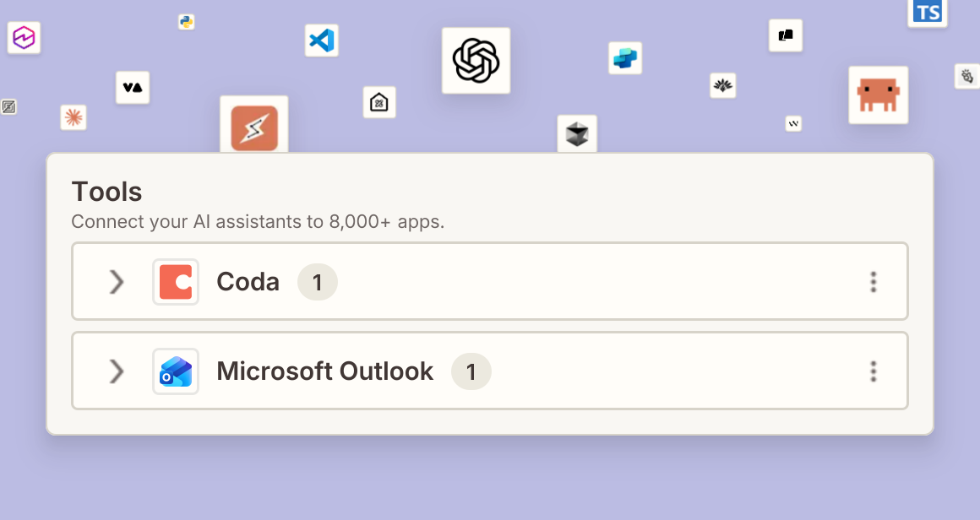Click the TypeScript TS icon
Screen dimensions: 980x520
tap(927, 13)
